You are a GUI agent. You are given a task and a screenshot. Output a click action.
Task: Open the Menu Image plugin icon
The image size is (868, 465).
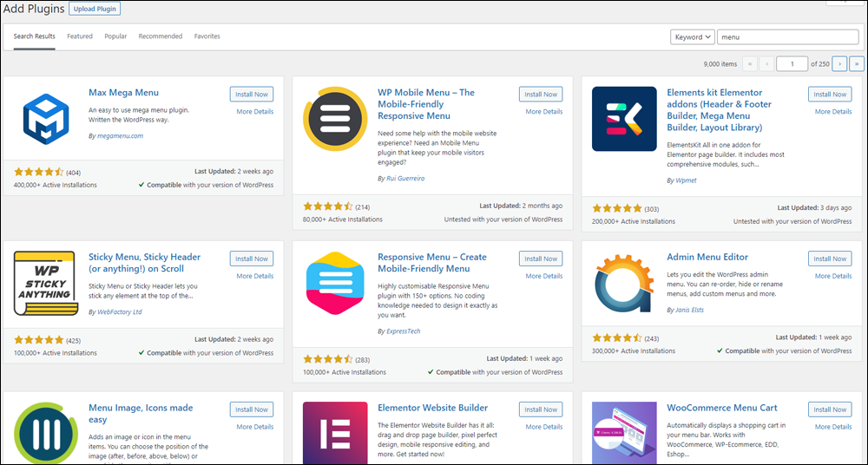click(x=46, y=433)
